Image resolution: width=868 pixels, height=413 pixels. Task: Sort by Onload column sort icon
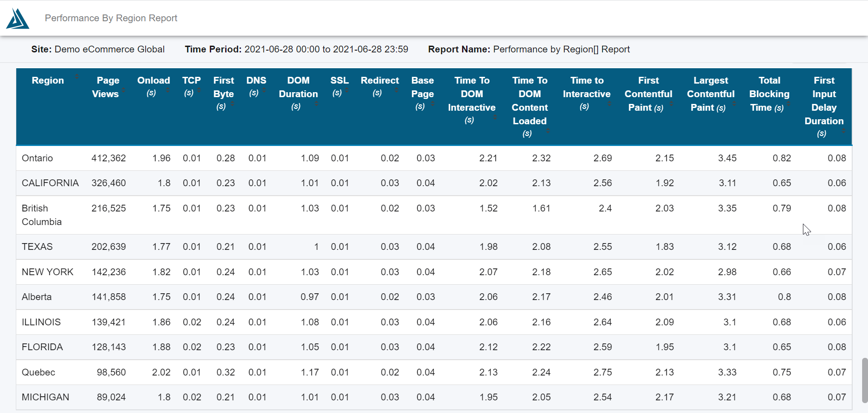(168, 90)
